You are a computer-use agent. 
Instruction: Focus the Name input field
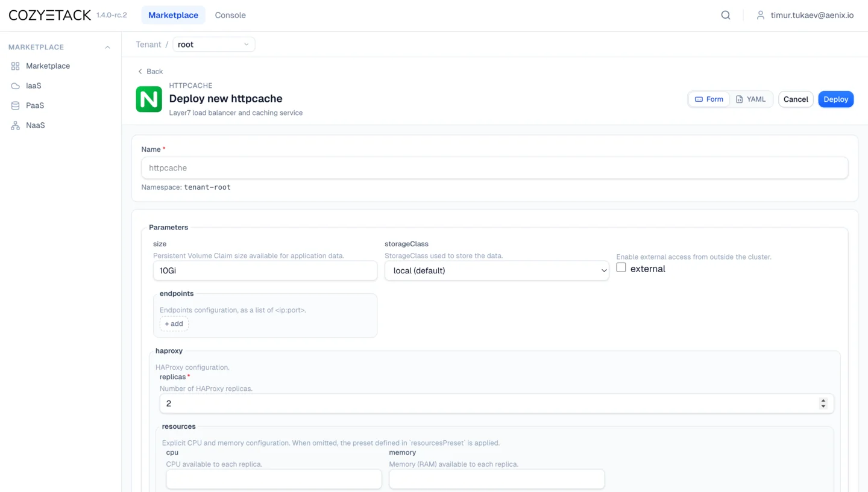(494, 168)
